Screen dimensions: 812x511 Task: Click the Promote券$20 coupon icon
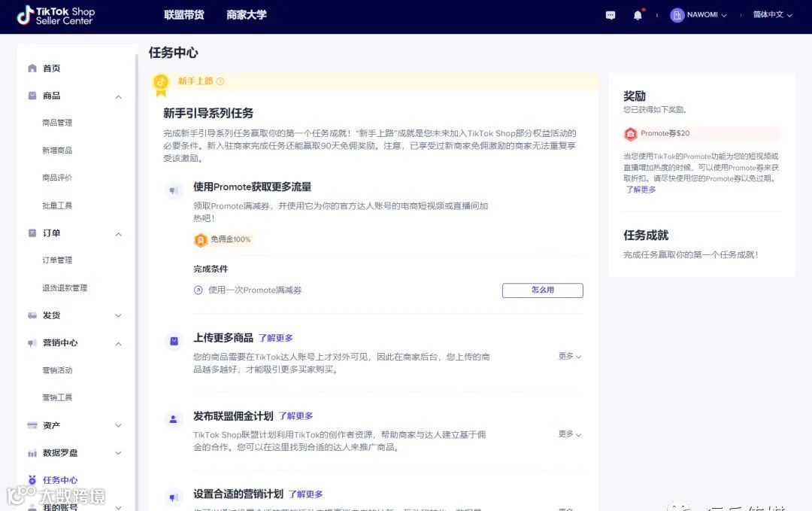(x=630, y=134)
